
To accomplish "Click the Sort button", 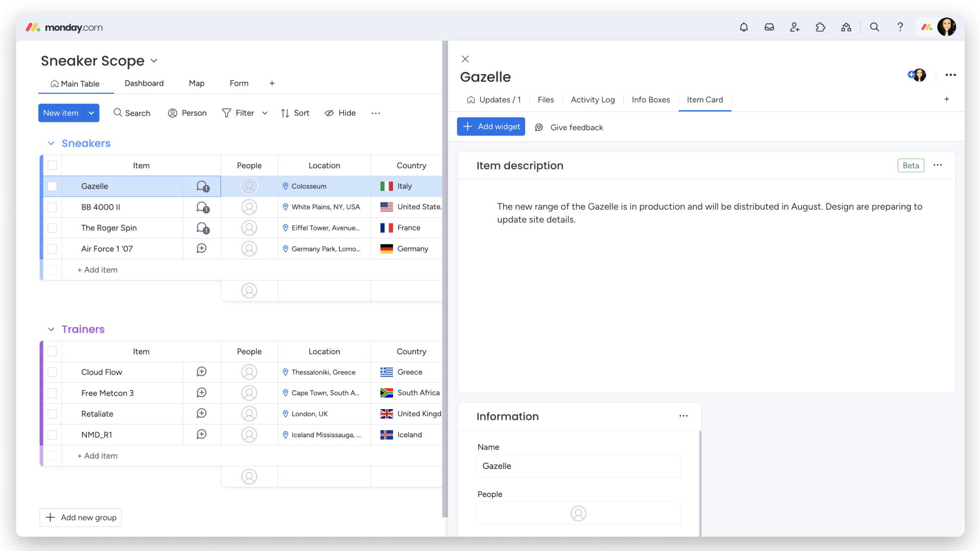I will click(x=295, y=113).
